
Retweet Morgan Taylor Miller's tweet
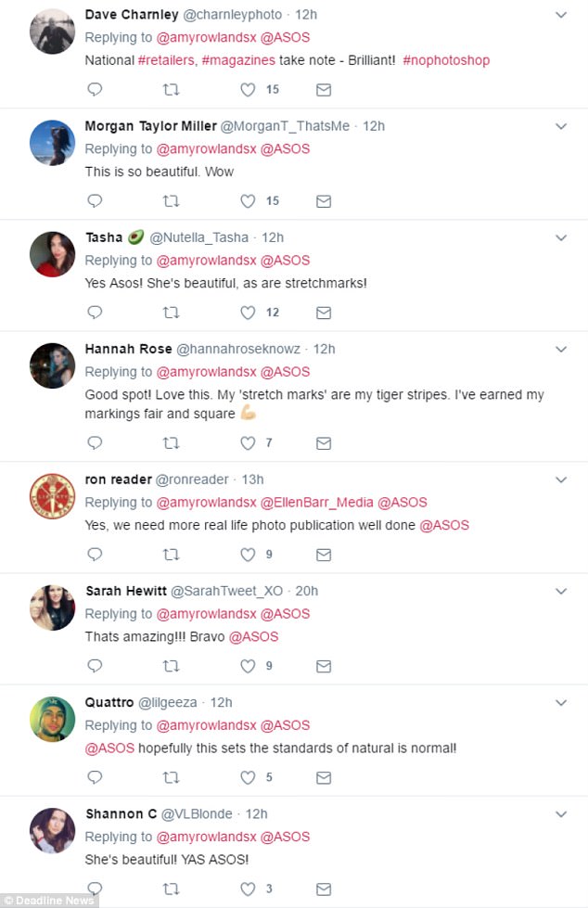171,201
